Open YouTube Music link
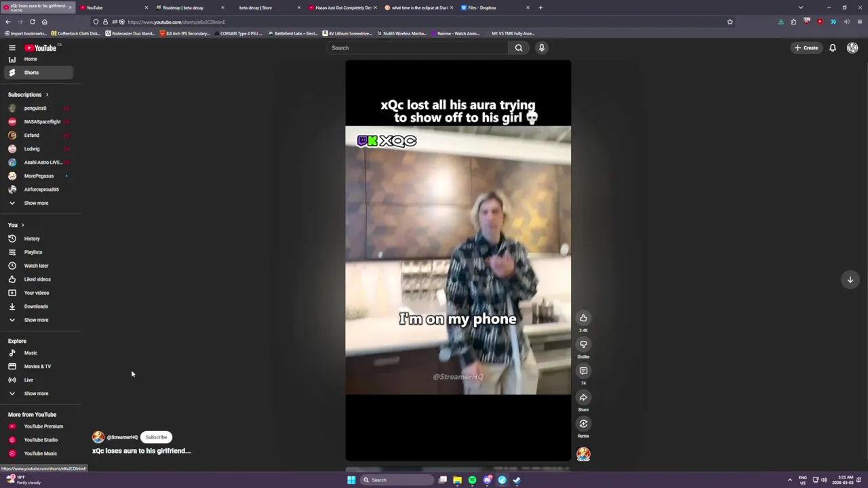Viewport: 868px width, 488px height. [x=41, y=453]
